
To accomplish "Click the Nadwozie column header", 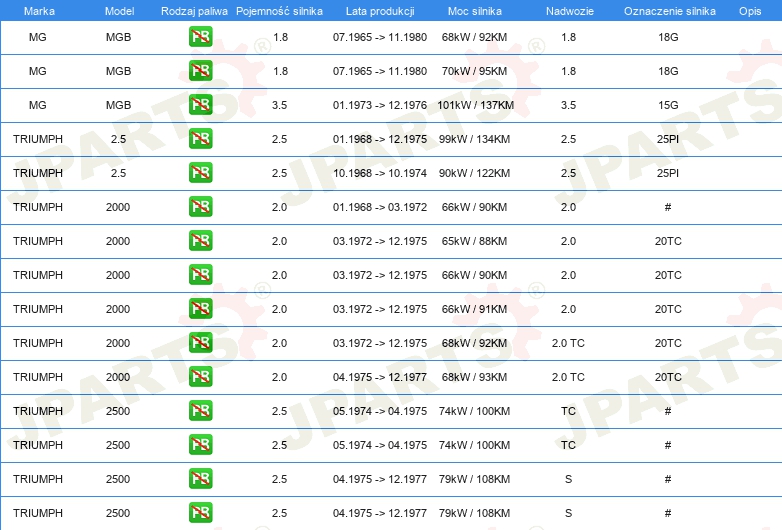I will pyautogui.click(x=570, y=11).
